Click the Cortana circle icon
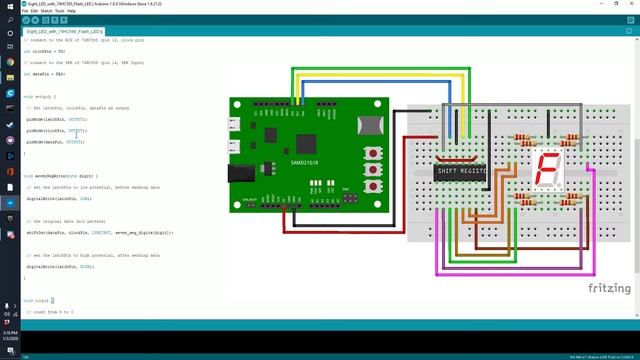The image size is (640, 360). click(10, 33)
